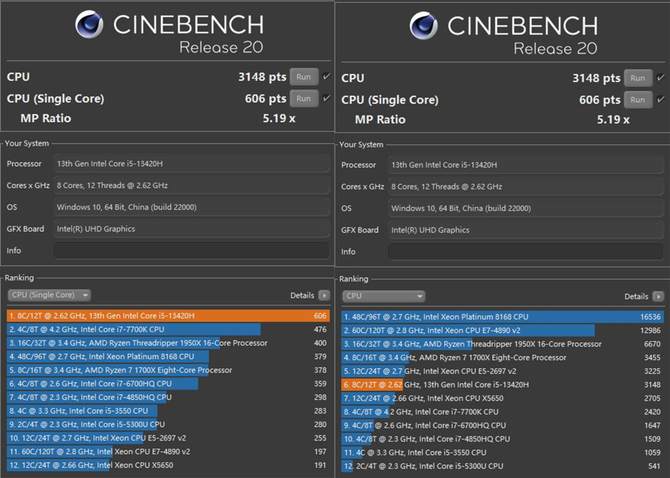The width and height of the screenshot is (670, 478).
Task: Select the Xeon Platinum 8168 row scoring 16536
Action: click(x=502, y=317)
